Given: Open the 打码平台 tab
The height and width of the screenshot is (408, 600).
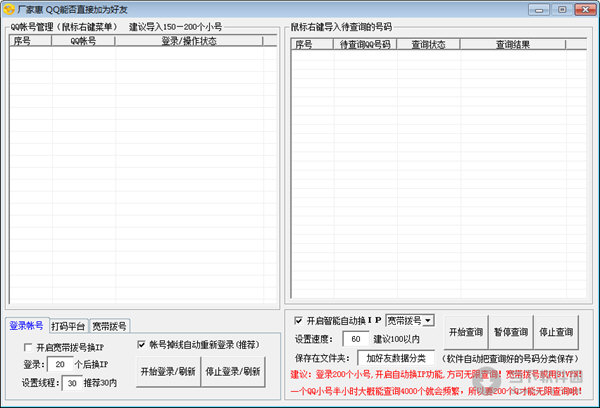Looking at the screenshot, I should 68,326.
